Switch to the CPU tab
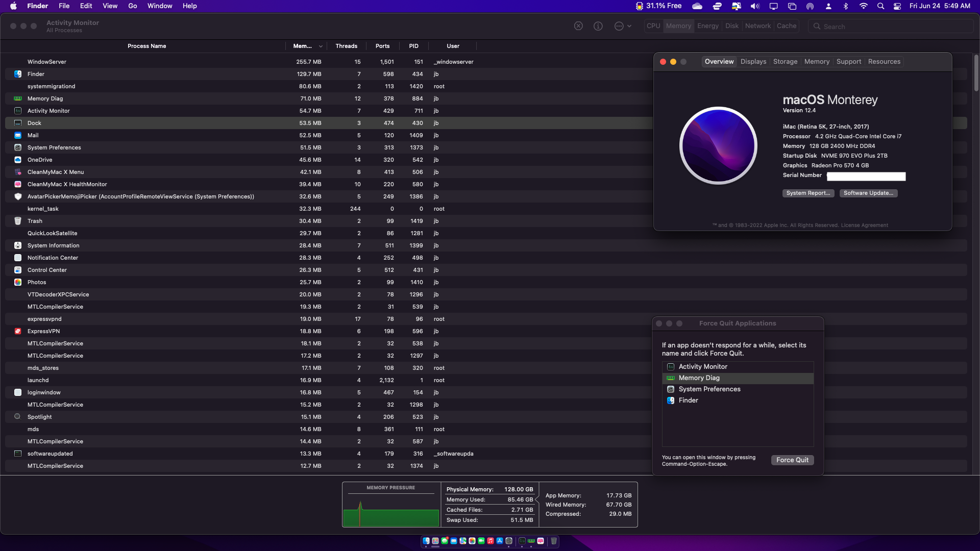 tap(653, 26)
